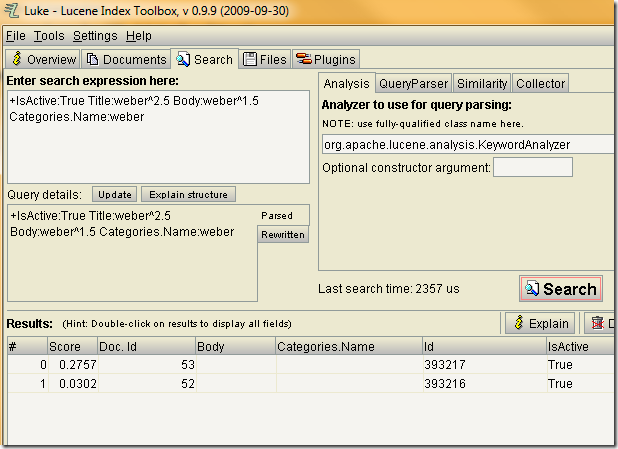Click the Optional constructor argument field
This screenshot has width=618, height=449.
[x=533, y=167]
